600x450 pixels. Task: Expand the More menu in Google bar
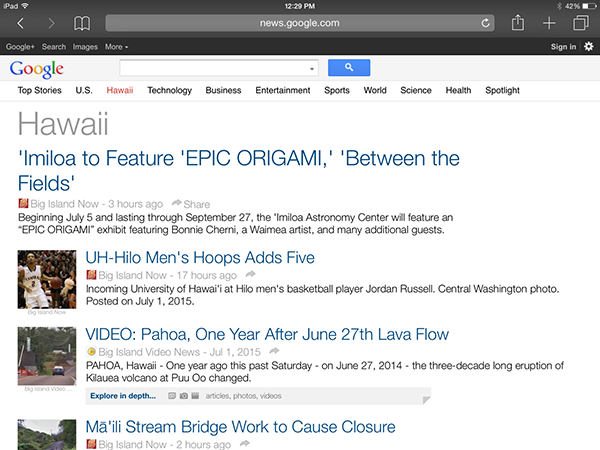point(116,47)
